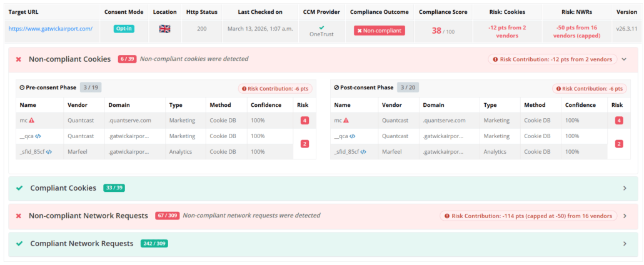Viewport: 644px width, 265px height.
Task: Click Post-consent Phase panel header
Action: pyautogui.click(x=364, y=87)
